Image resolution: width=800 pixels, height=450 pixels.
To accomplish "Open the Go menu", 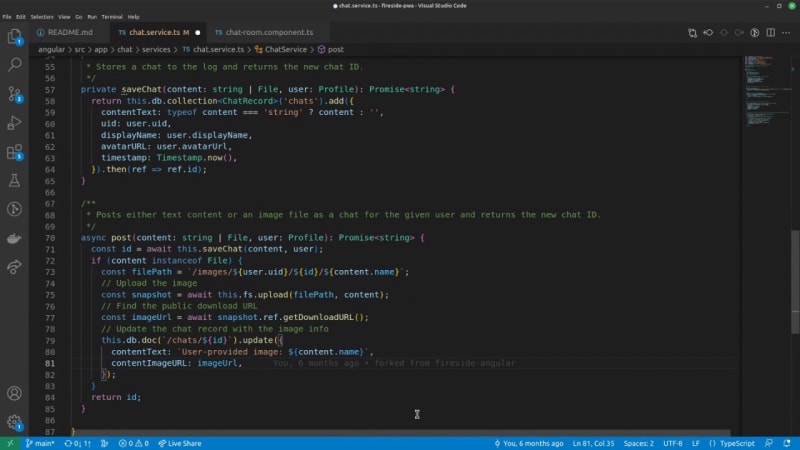I will (79, 17).
